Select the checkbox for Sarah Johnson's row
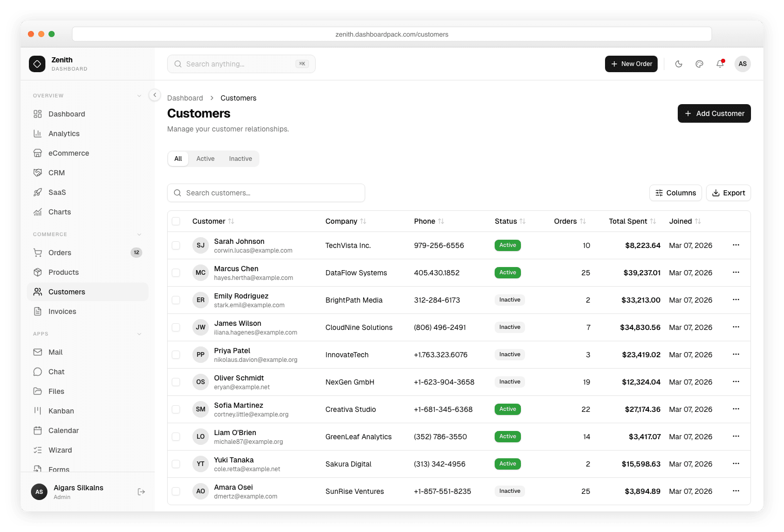The image size is (784, 532). (176, 245)
